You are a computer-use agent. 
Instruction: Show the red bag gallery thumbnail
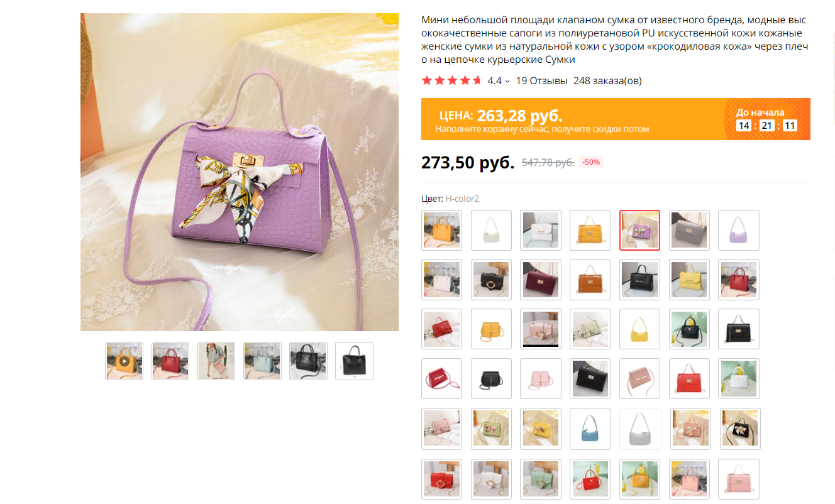point(170,361)
